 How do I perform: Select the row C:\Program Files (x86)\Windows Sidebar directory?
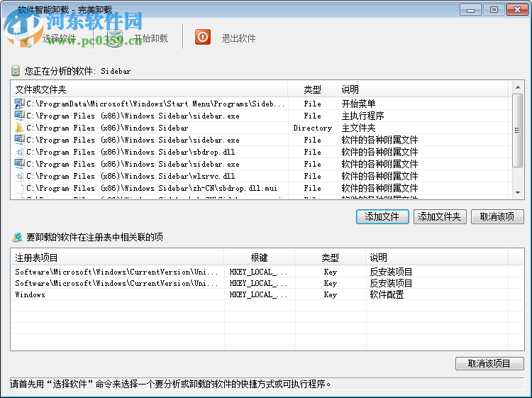260,128
